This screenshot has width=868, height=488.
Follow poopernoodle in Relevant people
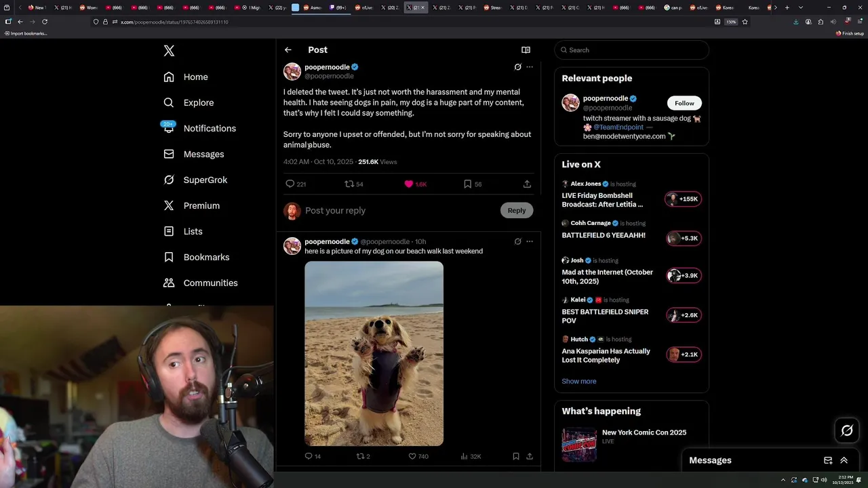[x=684, y=103]
